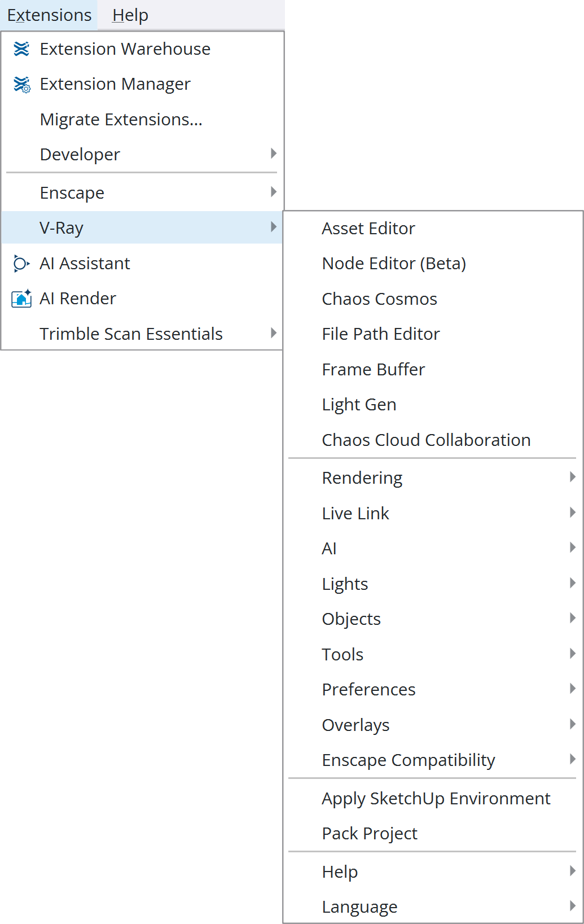Click the Trimble Scan Essentials label

click(131, 334)
